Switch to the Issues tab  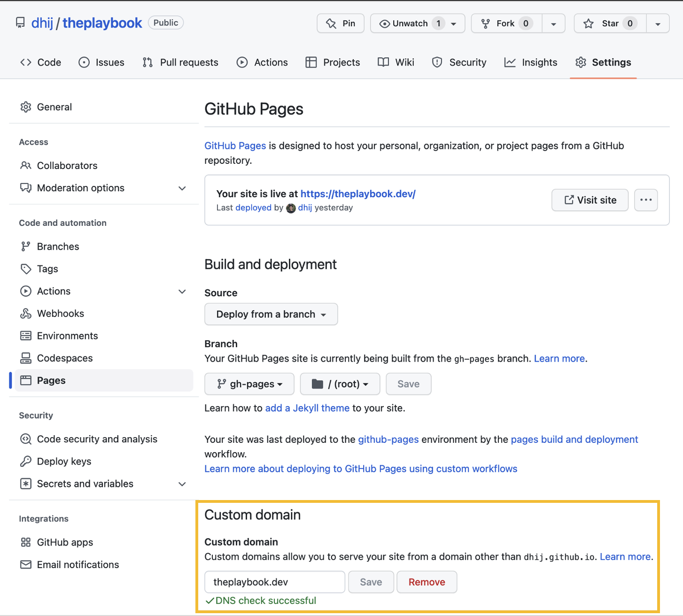click(101, 62)
